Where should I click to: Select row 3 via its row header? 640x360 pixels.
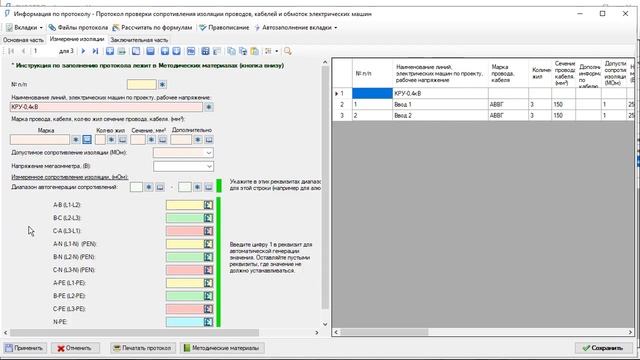tap(342, 116)
